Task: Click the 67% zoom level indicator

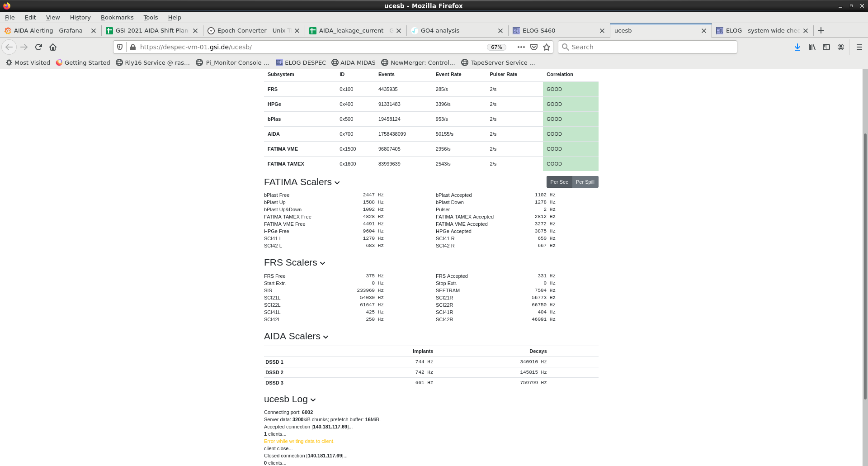Action: [496, 47]
